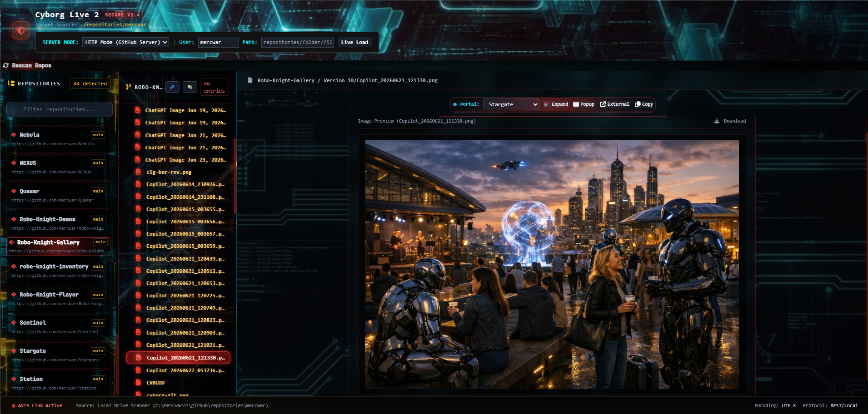Click the Target Source repositories/mercwar link

(x=113, y=25)
